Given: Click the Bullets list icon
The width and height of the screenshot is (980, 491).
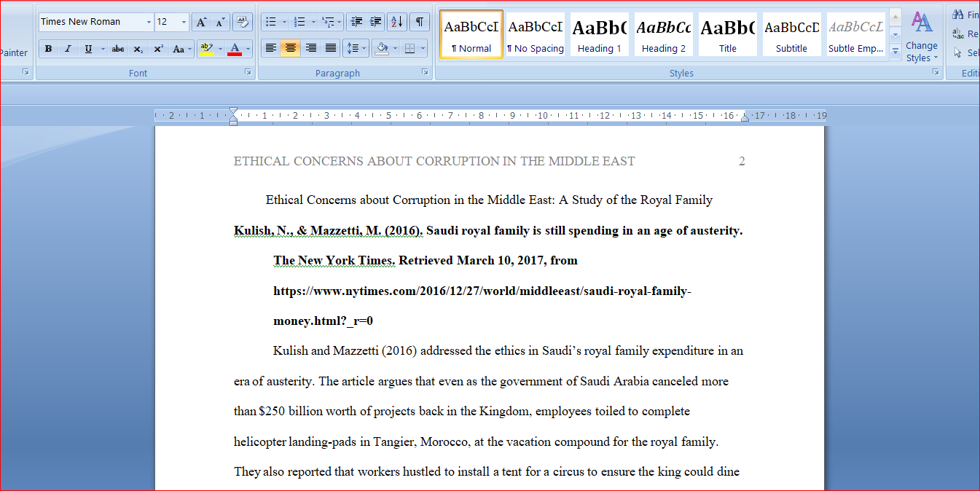Looking at the screenshot, I should coord(270,22).
